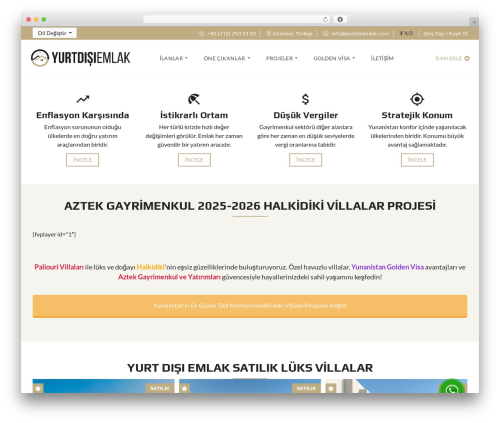Click the target icon above Stratejik Konum
The image size is (500, 423).
[x=417, y=99]
